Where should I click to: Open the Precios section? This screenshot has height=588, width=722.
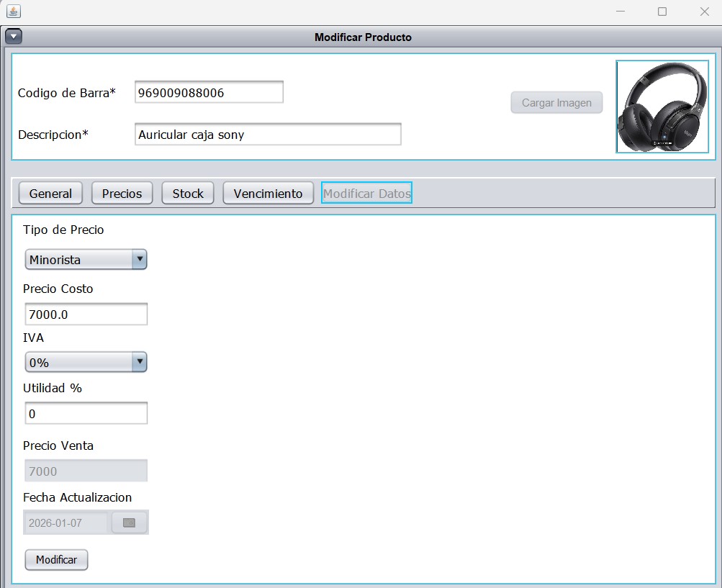(122, 193)
